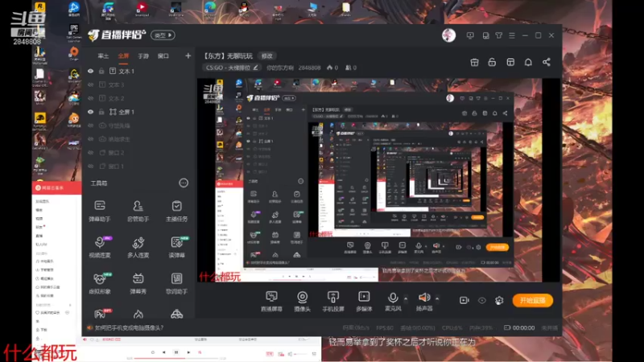Expand the 工具箱 more options button
Viewport: 644px width, 362px height.
point(184,183)
